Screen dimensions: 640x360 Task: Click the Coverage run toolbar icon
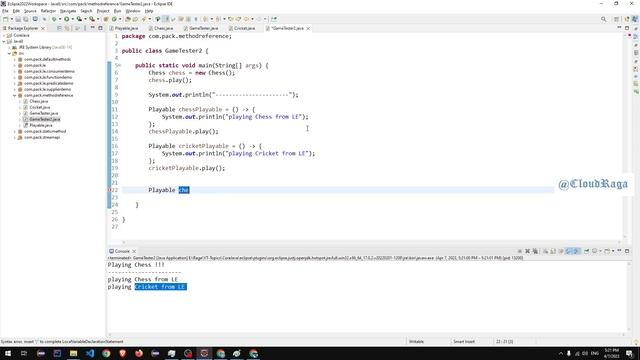79,19
